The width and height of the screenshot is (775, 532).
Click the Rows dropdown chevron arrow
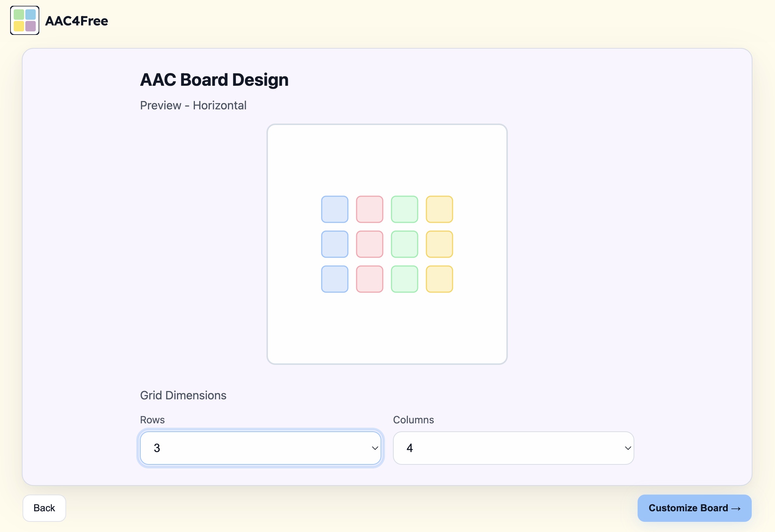[x=375, y=448]
